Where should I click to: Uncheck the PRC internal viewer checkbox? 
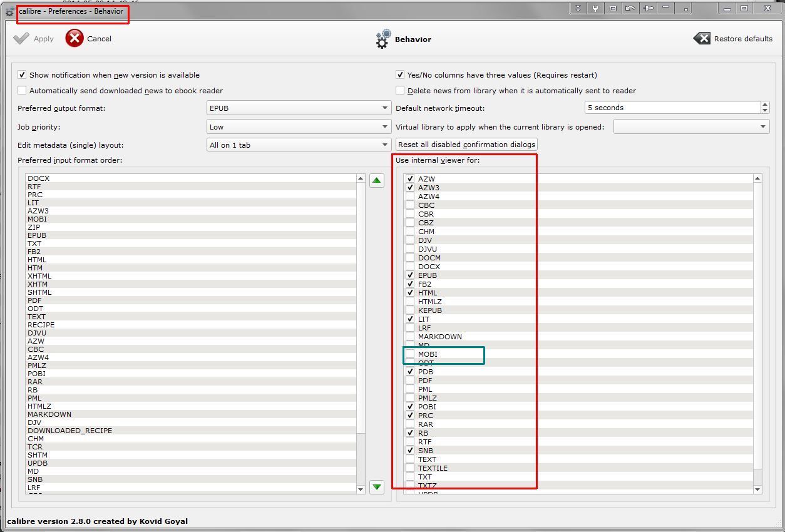coord(410,416)
